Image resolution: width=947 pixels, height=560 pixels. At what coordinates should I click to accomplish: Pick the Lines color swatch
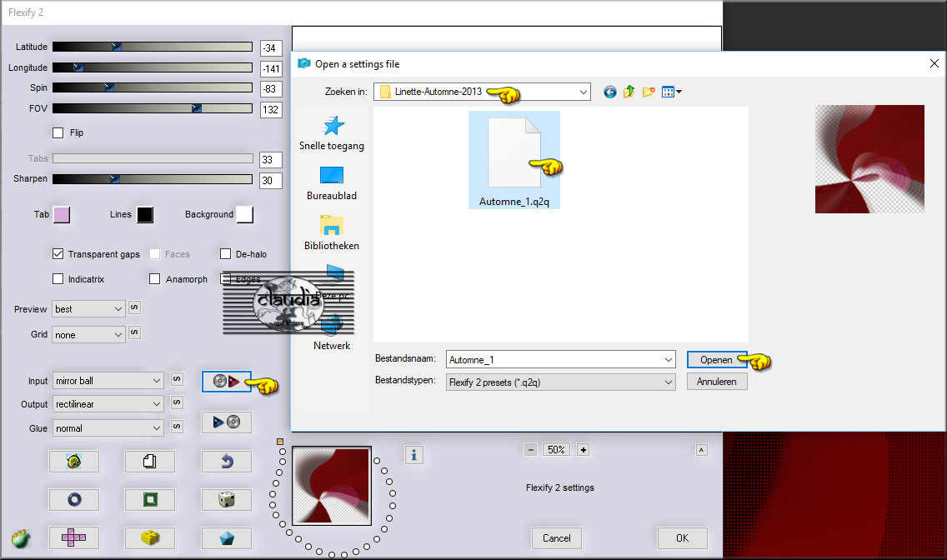click(x=145, y=215)
